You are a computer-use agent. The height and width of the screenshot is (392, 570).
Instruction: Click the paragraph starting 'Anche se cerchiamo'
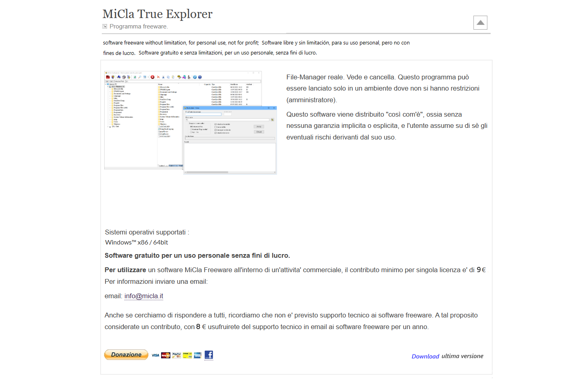tap(291, 321)
